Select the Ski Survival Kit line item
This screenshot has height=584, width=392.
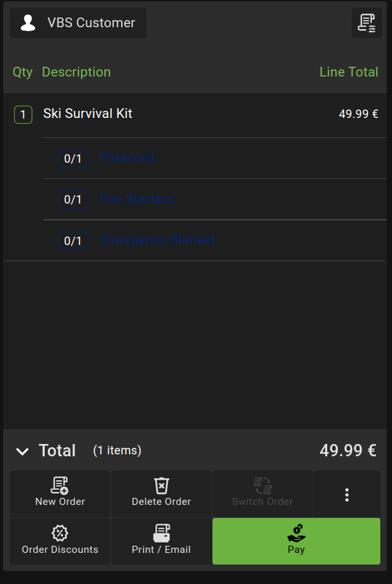[88, 113]
